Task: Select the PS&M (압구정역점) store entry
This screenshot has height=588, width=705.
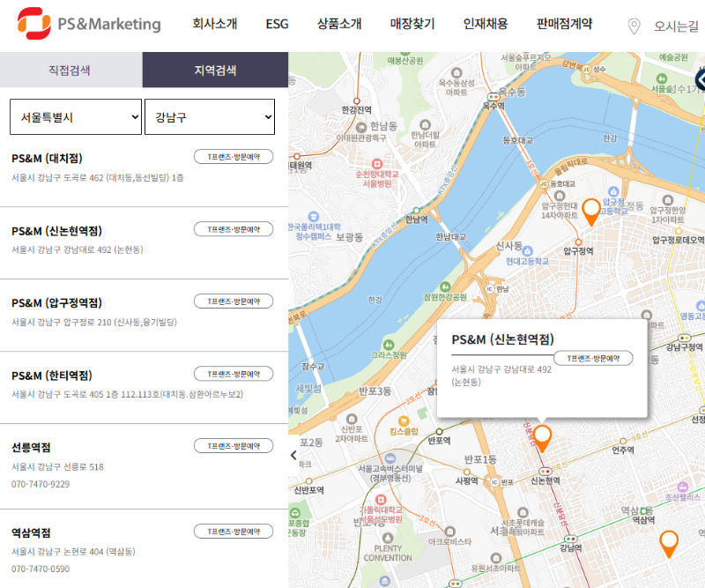Action: [x=56, y=302]
